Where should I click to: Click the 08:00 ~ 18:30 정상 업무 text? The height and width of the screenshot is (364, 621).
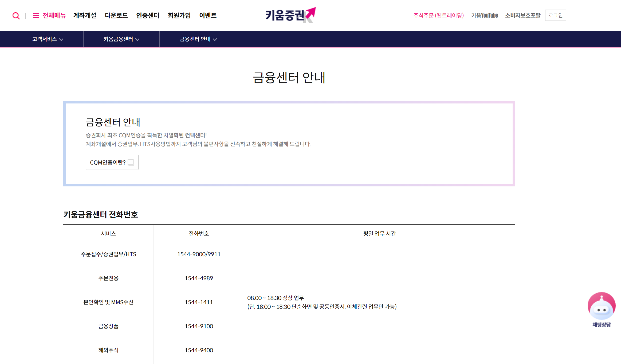point(276,298)
